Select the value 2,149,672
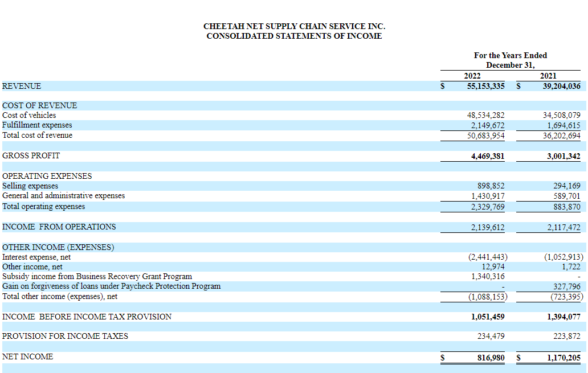This screenshot has width=588, height=373. pos(488,126)
